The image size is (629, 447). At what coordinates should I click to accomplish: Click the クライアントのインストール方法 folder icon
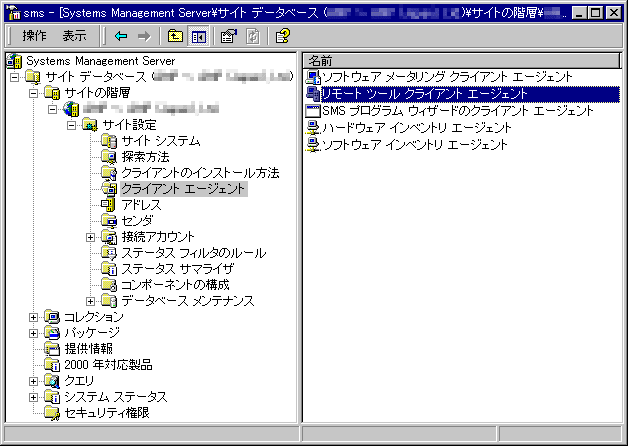pyautogui.click(x=109, y=173)
